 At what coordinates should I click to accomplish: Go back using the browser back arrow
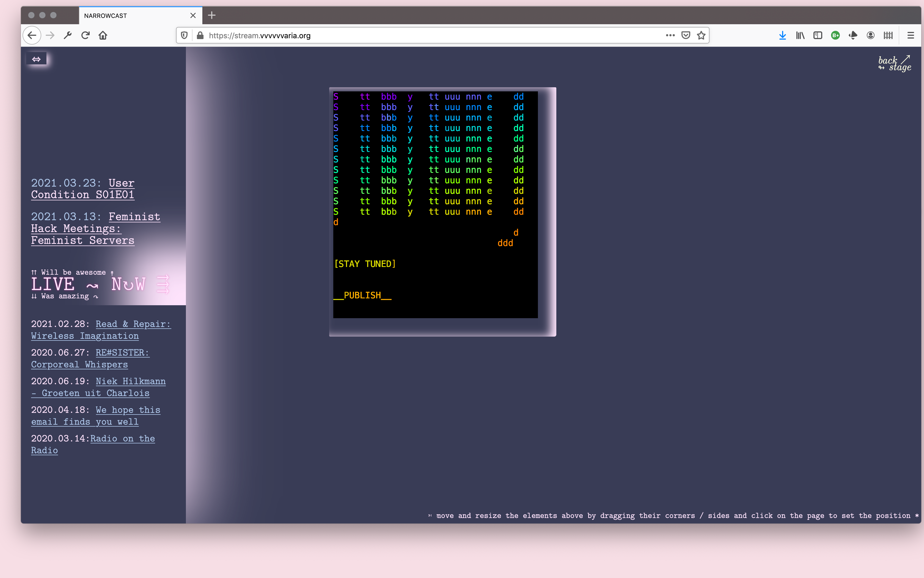pos(32,36)
